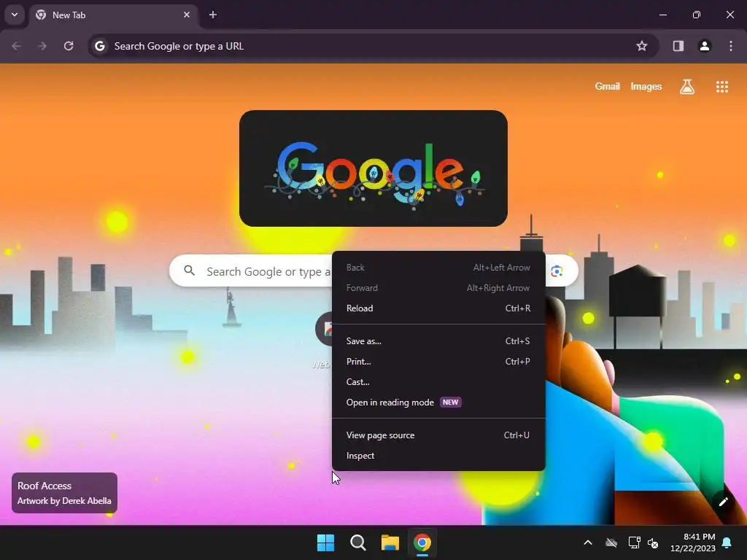The image size is (747, 560).
Task: Select View page source
Action: coord(438,436)
